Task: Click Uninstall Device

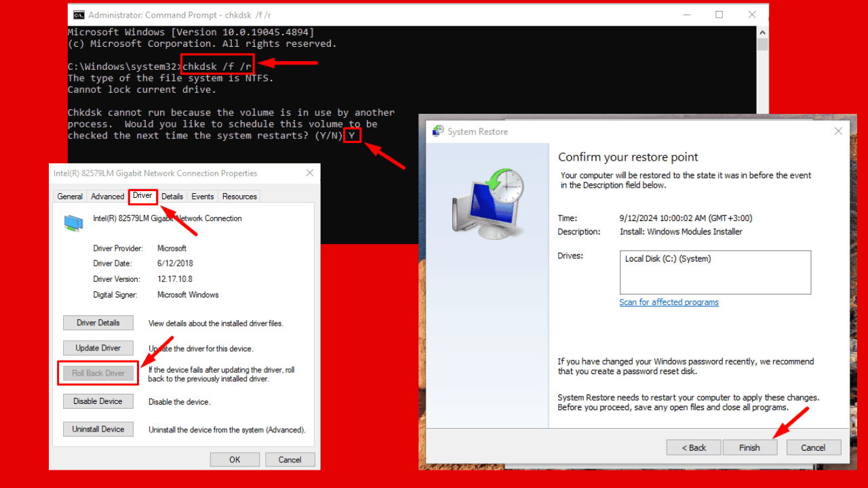Action: (x=98, y=428)
